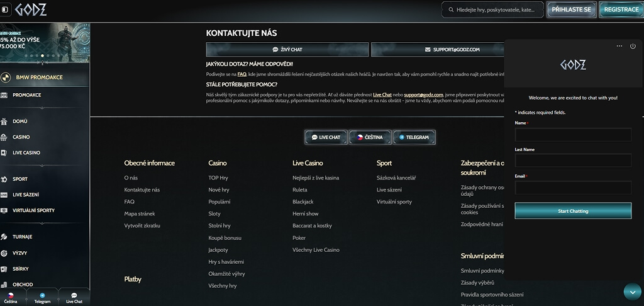Image resolution: width=644 pixels, height=306 pixels.
Task: Select Výzvy in sidebar menu
Action: click(19, 253)
